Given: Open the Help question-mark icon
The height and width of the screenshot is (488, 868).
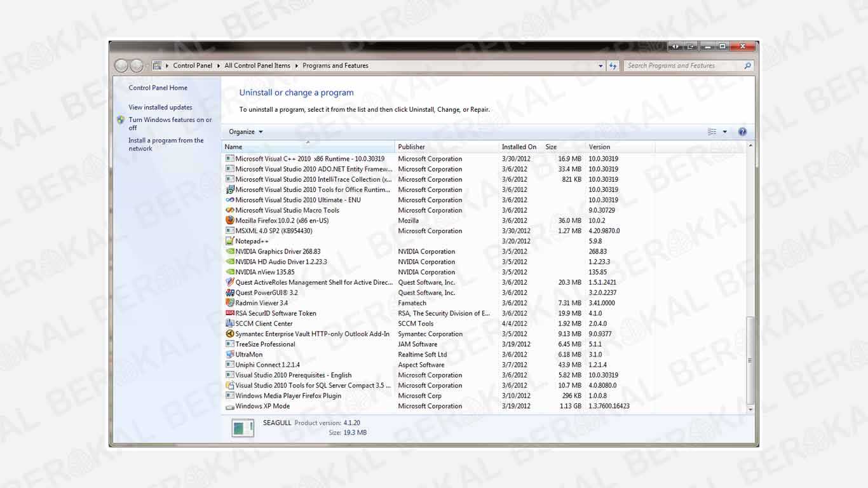Looking at the screenshot, I should [742, 132].
